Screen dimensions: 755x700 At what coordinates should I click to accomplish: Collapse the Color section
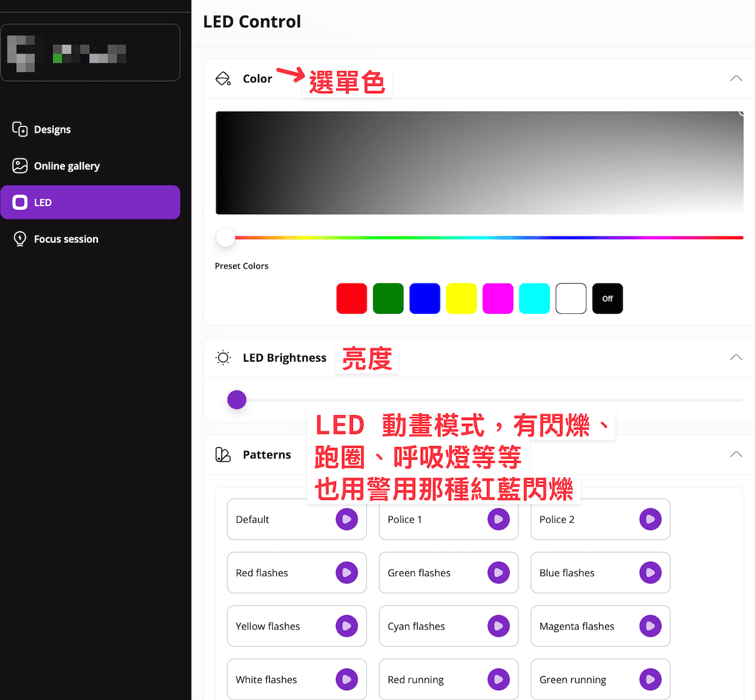pyautogui.click(x=735, y=78)
